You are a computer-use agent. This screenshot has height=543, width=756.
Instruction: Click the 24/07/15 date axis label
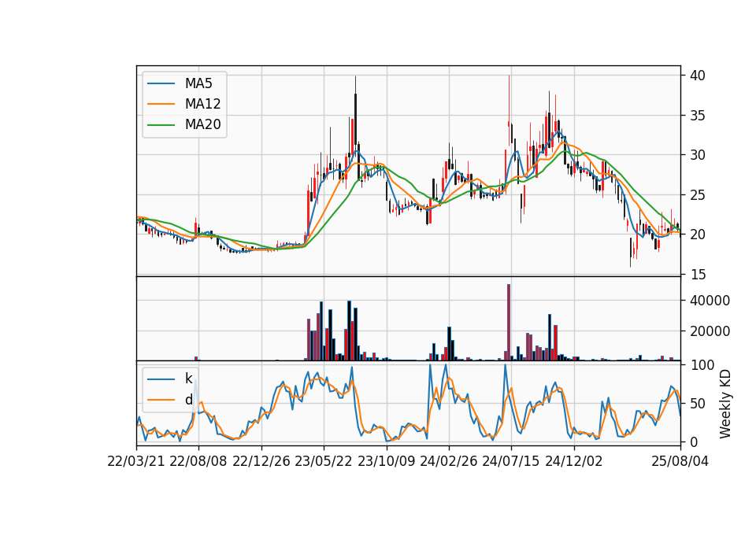[511, 461]
